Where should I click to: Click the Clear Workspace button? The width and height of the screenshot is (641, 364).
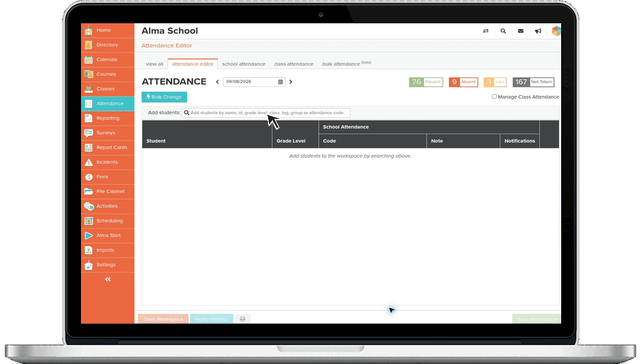pyautogui.click(x=163, y=319)
